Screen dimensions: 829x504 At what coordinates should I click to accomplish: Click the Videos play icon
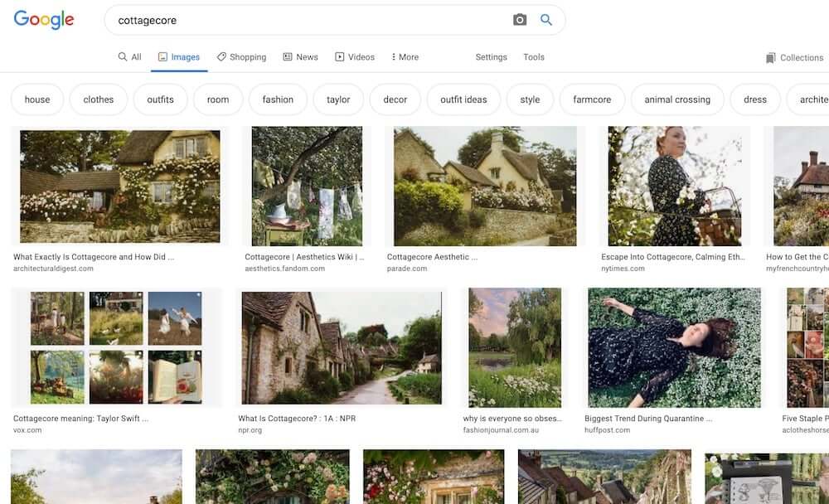pos(339,56)
